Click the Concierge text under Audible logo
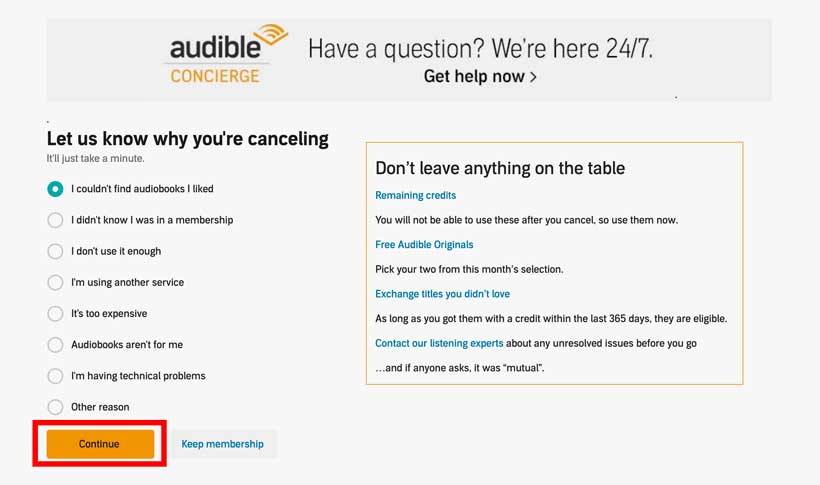This screenshot has width=820, height=485. coord(214,76)
